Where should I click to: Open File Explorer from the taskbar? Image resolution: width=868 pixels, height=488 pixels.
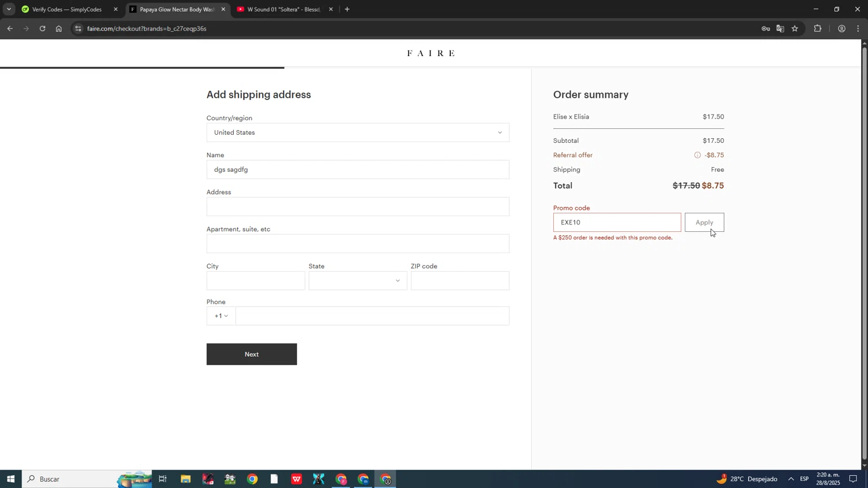[185, 479]
